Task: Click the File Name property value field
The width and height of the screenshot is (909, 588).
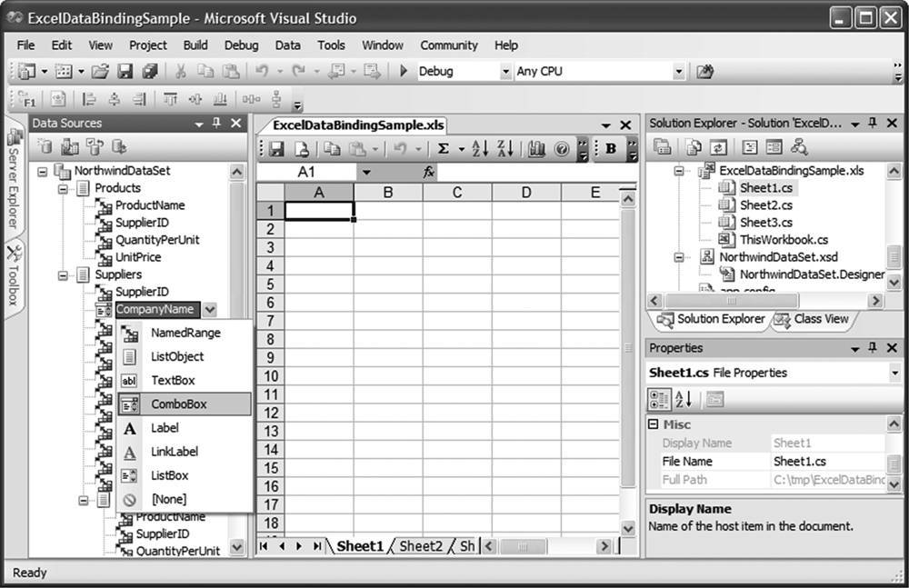Action: click(828, 462)
